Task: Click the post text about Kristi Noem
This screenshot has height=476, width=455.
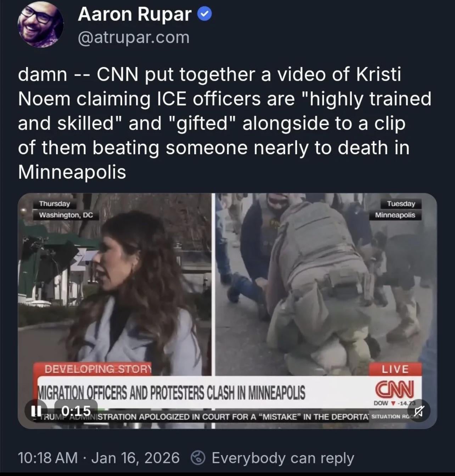Action: tap(225, 123)
